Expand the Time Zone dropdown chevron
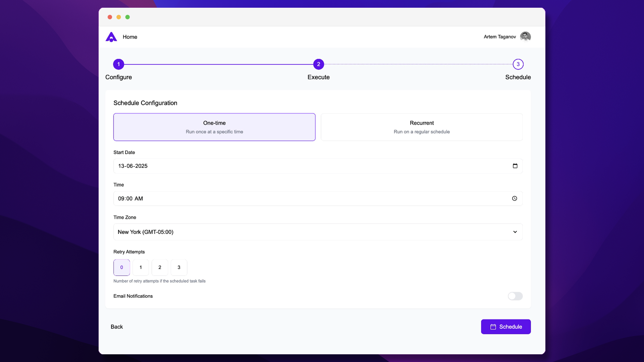 coord(515,232)
